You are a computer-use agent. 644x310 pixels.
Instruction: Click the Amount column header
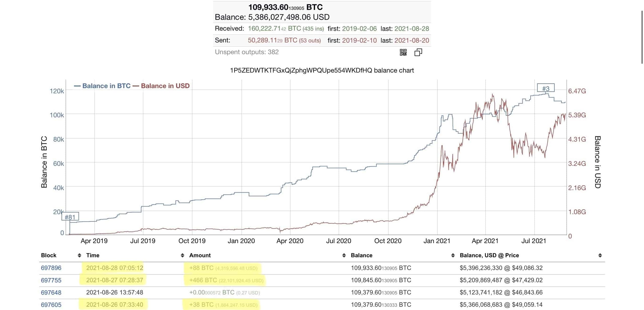(x=200, y=255)
